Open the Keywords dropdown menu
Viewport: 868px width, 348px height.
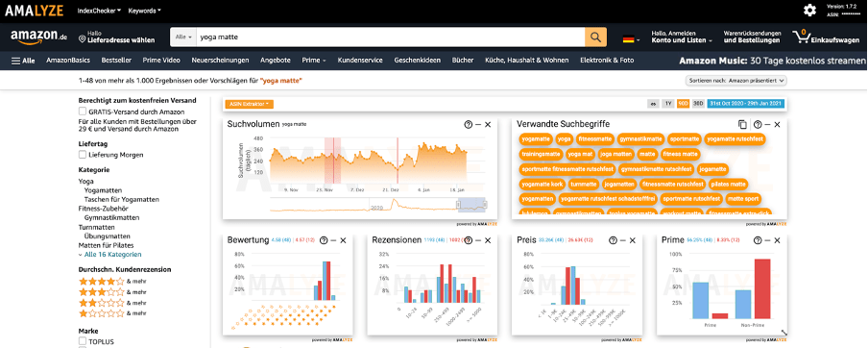tap(144, 11)
